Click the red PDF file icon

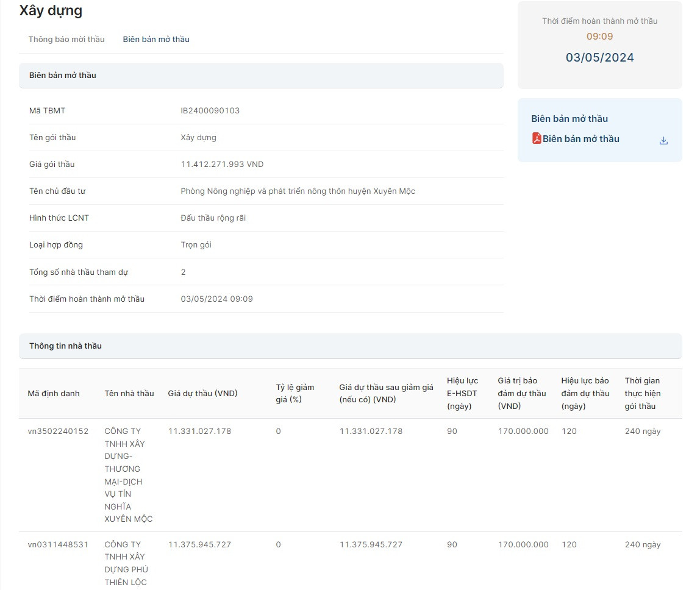point(537,138)
